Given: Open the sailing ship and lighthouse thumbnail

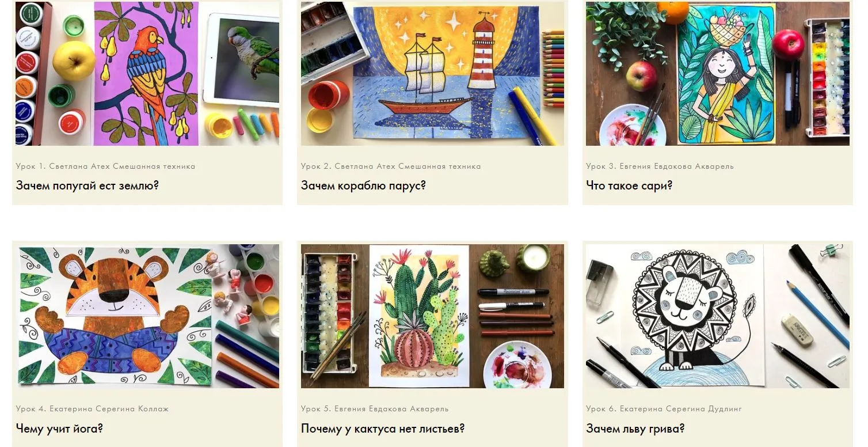Looking at the screenshot, I should (x=432, y=73).
